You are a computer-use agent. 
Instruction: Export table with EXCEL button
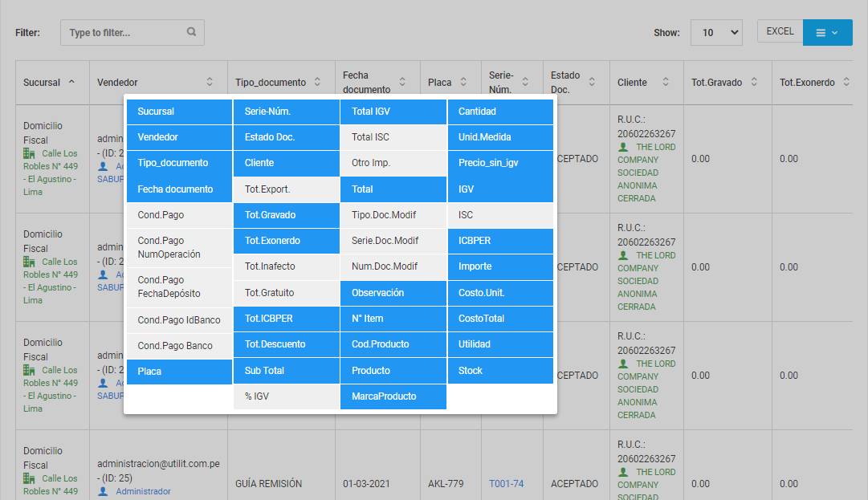780,32
